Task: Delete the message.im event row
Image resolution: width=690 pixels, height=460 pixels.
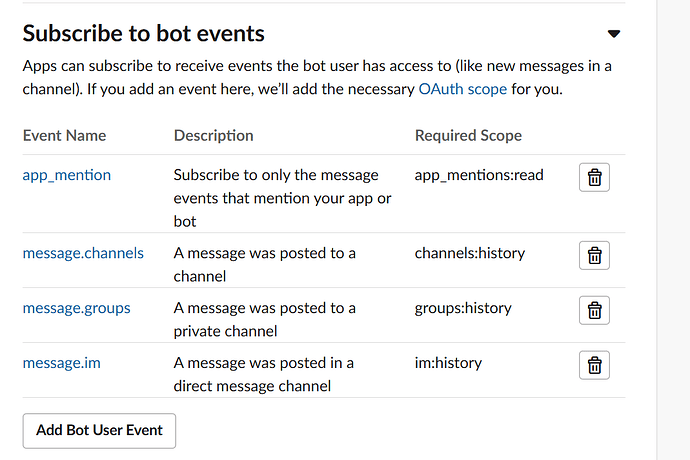Action: 594,365
